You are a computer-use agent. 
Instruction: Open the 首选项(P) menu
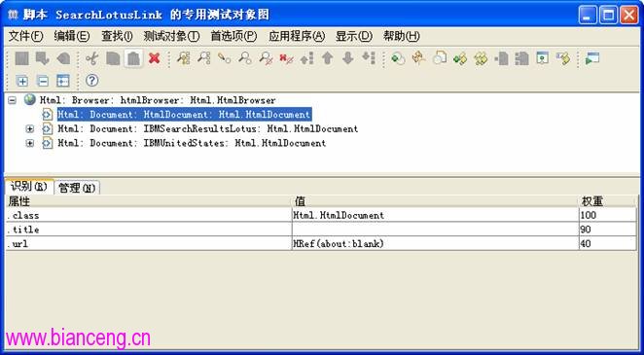233,36
